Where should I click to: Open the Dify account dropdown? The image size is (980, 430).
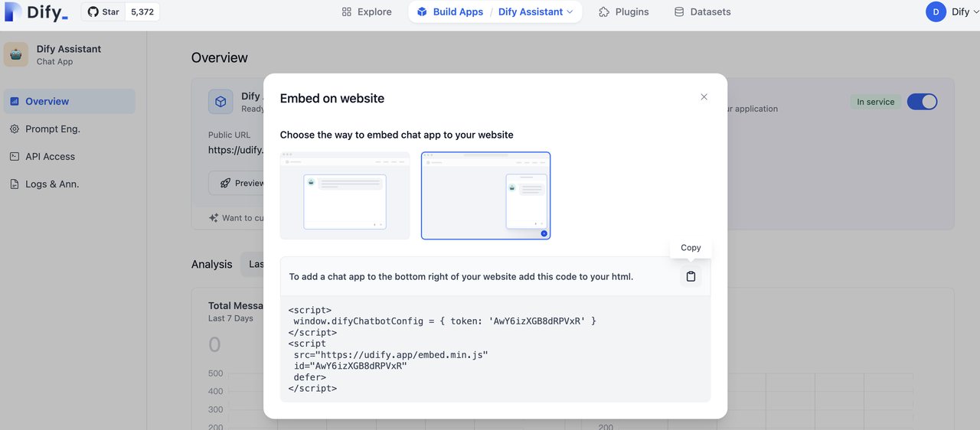pos(965,12)
